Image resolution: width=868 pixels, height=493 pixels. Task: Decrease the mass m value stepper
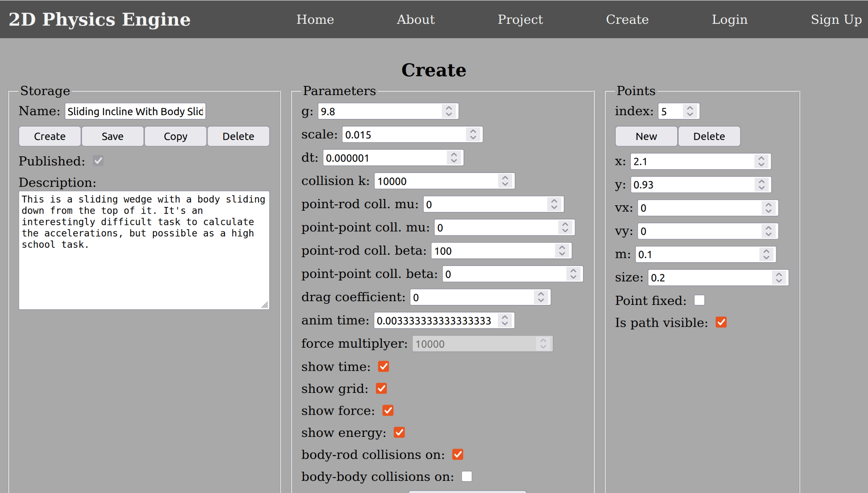point(766,257)
